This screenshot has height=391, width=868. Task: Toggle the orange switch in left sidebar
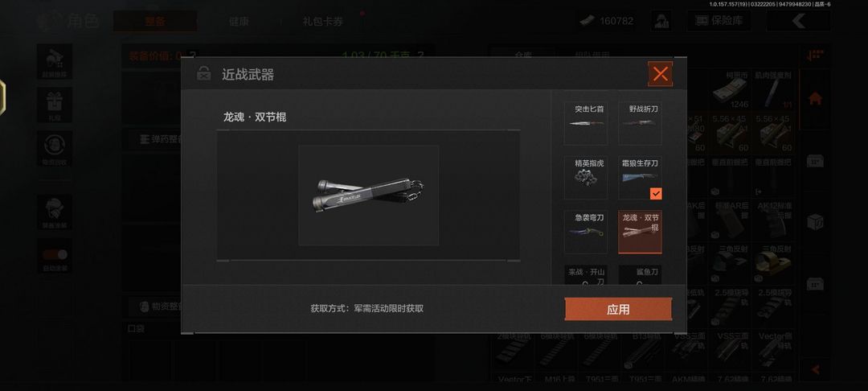[x=55, y=255]
